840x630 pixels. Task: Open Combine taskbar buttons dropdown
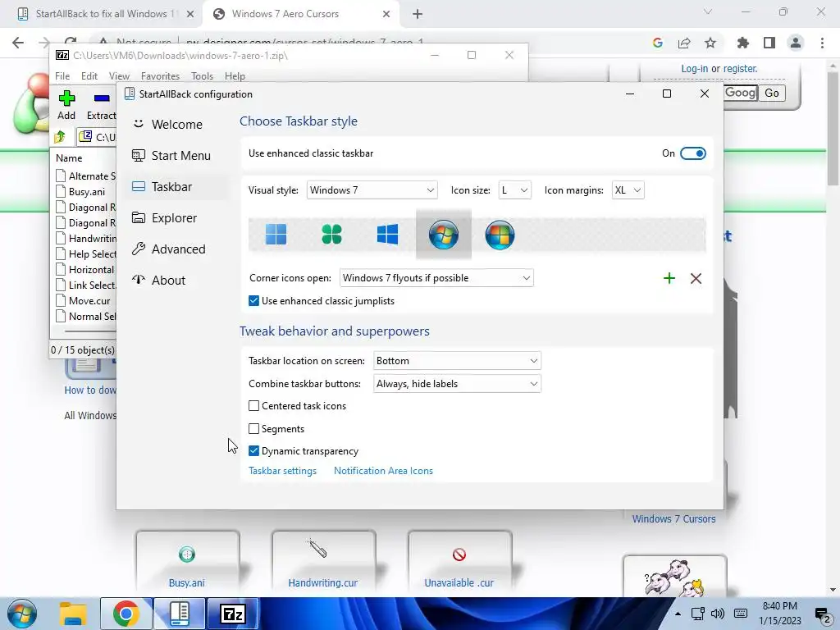tap(457, 384)
